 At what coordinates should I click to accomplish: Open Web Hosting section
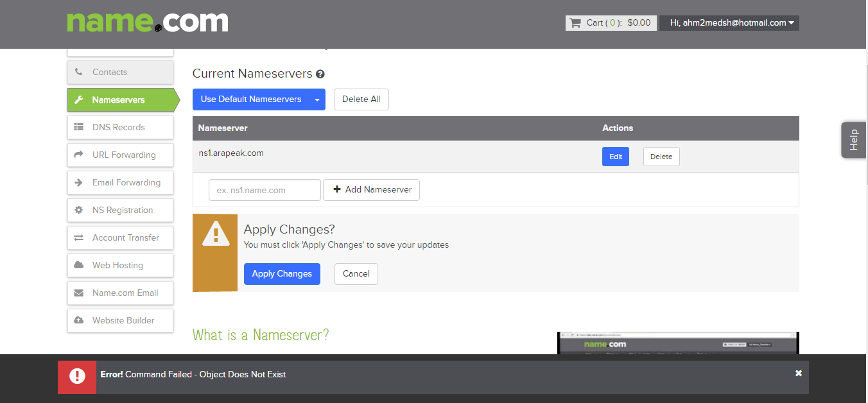120,265
